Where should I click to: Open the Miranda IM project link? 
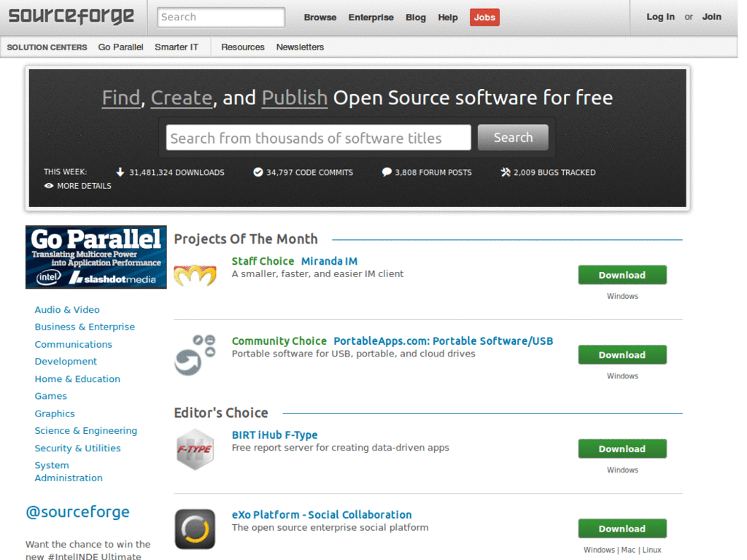point(329,261)
